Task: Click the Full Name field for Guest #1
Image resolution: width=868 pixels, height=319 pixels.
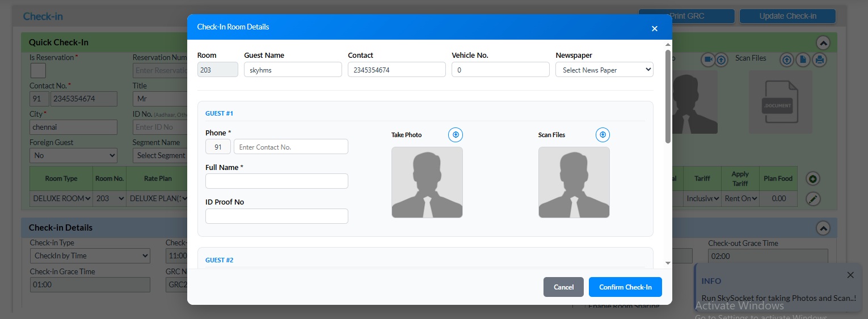Action: coord(276,181)
